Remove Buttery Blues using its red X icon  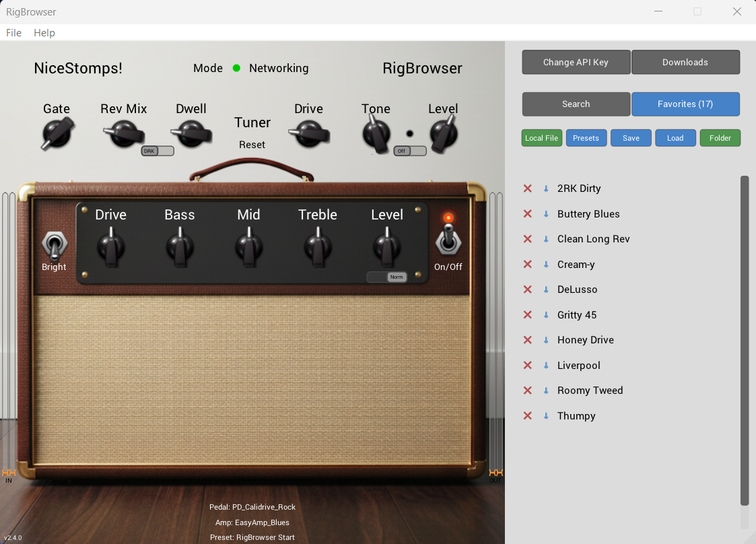tap(527, 214)
